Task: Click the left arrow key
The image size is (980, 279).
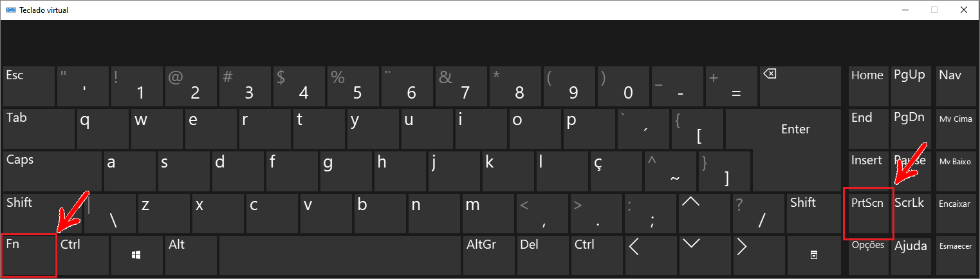Action: tap(636, 256)
